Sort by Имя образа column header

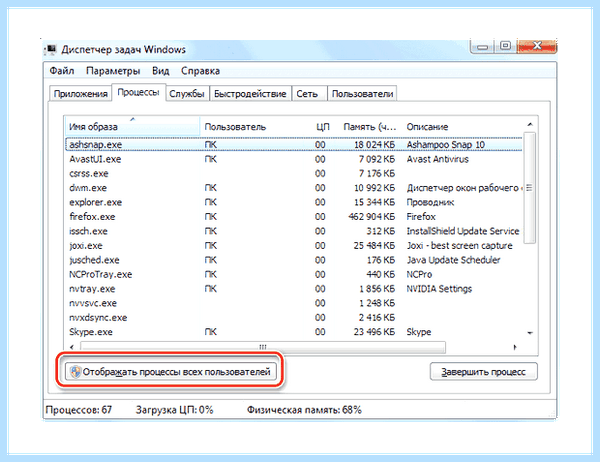point(132,127)
